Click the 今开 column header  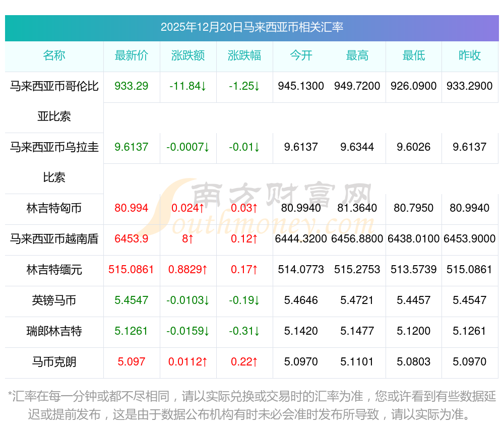(301, 55)
